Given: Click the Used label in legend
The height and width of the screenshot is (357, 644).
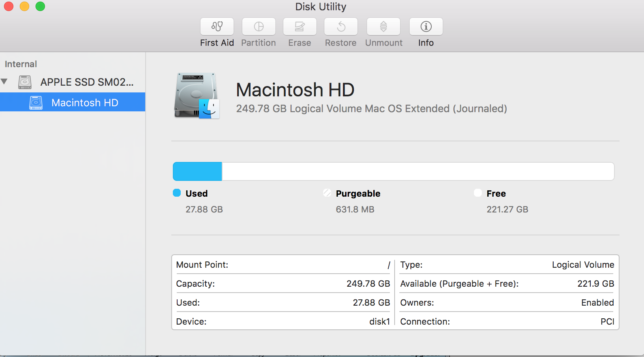Looking at the screenshot, I should click(x=197, y=194).
